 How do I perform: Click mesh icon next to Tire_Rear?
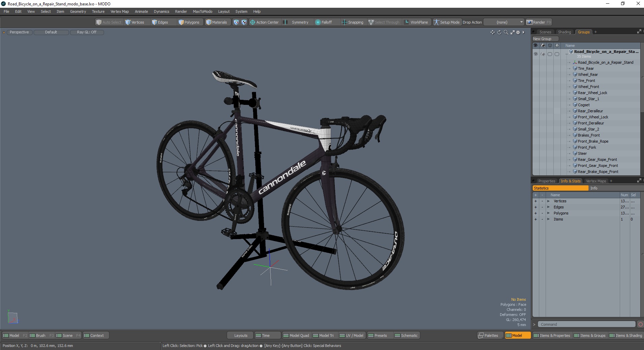[x=575, y=68]
